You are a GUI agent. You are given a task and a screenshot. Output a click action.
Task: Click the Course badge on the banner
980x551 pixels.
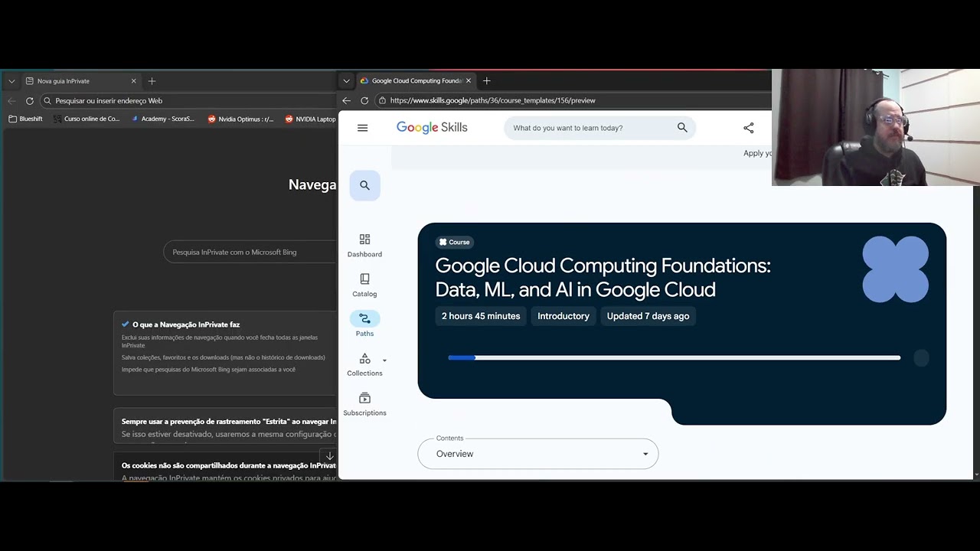(x=455, y=242)
